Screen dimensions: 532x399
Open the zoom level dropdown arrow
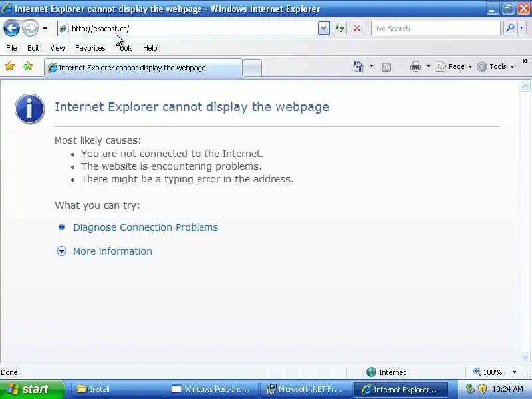coord(514,372)
